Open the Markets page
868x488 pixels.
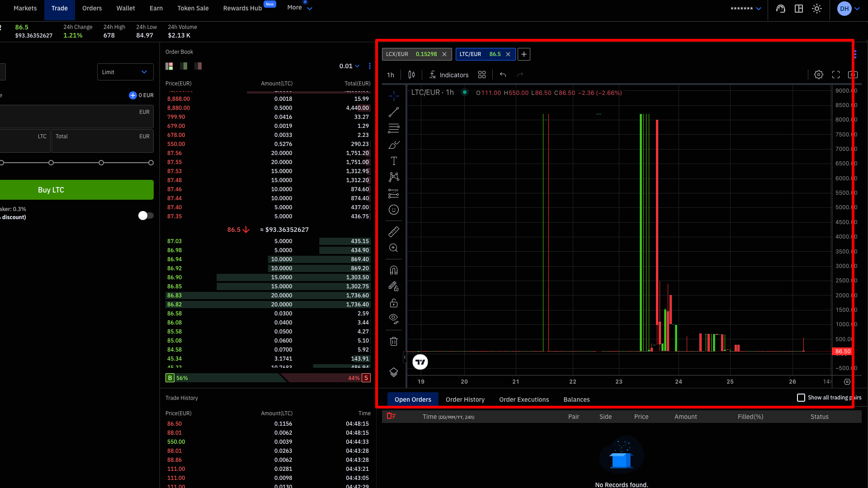coord(25,8)
